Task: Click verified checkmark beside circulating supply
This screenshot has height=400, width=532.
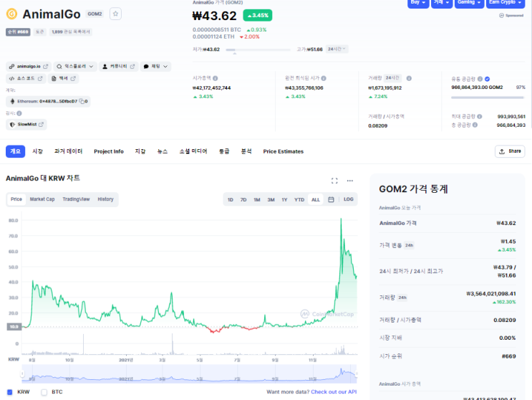Action: coord(487,79)
